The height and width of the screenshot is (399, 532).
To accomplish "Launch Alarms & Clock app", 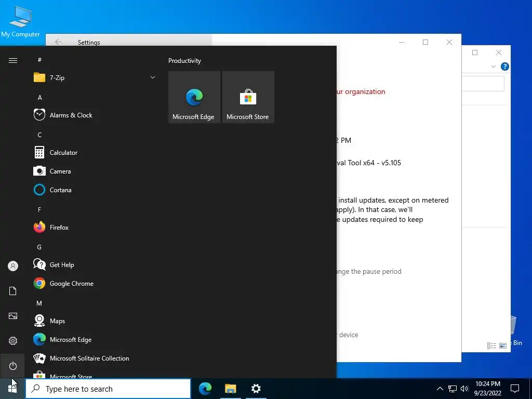I will [95, 115].
